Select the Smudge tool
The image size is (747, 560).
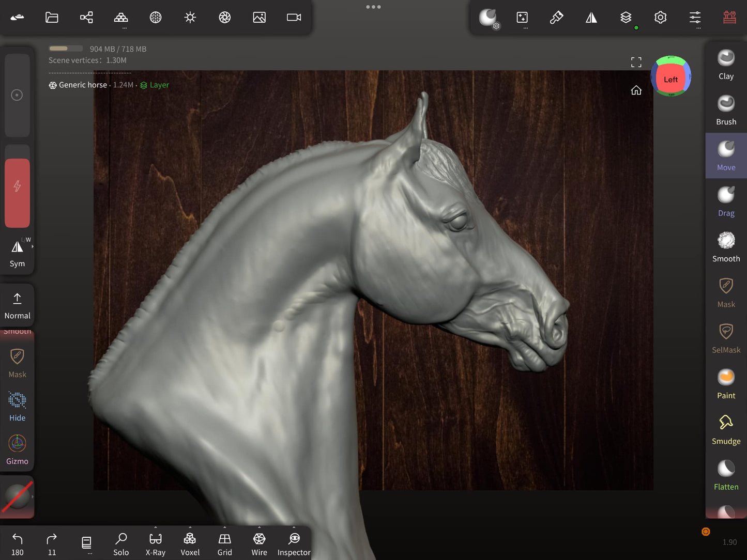(x=726, y=429)
